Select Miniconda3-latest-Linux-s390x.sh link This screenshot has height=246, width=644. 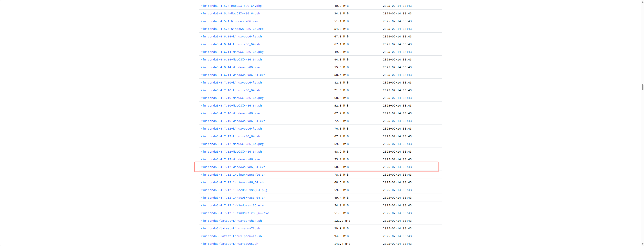[x=229, y=244]
